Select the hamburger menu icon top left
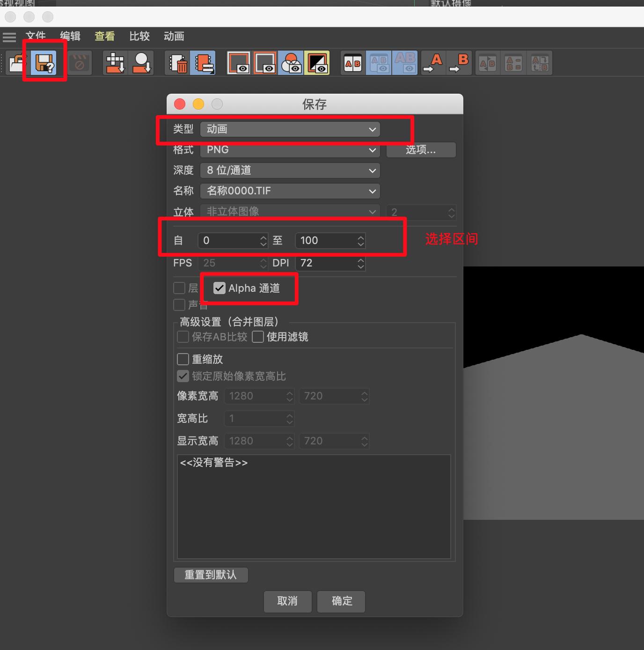Viewport: 644px width, 650px height. [9, 37]
